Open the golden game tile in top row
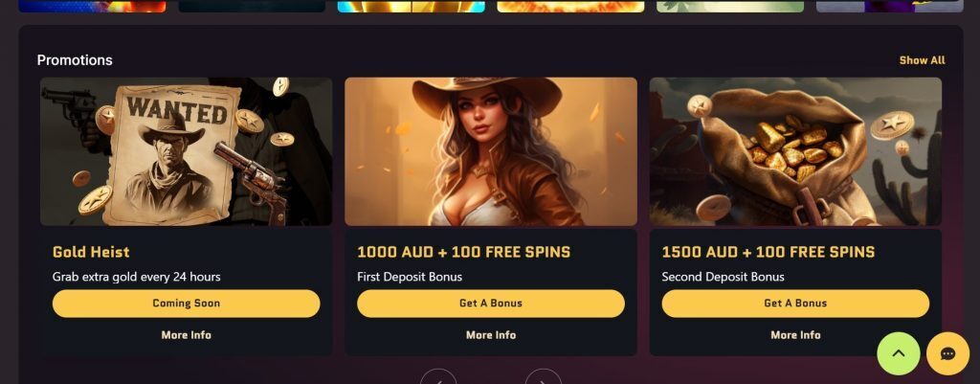Viewport: 980px width, 384px height. (x=412, y=7)
